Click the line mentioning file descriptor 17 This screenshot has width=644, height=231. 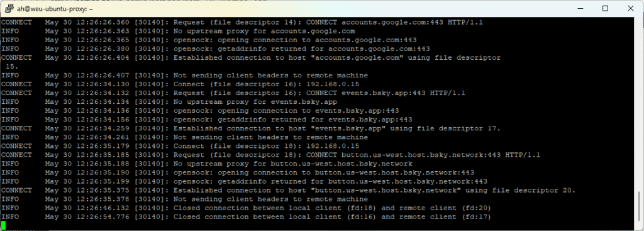[251, 128]
